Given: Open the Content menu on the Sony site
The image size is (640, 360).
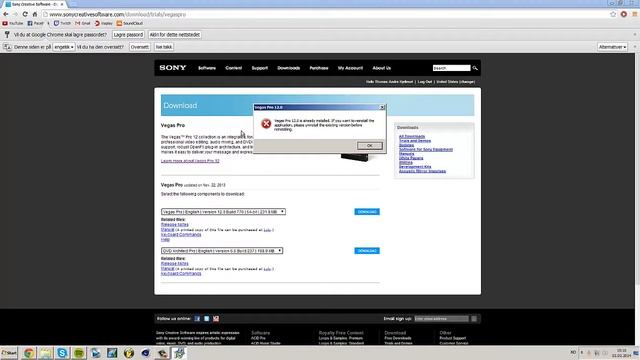Looking at the screenshot, I should (233, 68).
